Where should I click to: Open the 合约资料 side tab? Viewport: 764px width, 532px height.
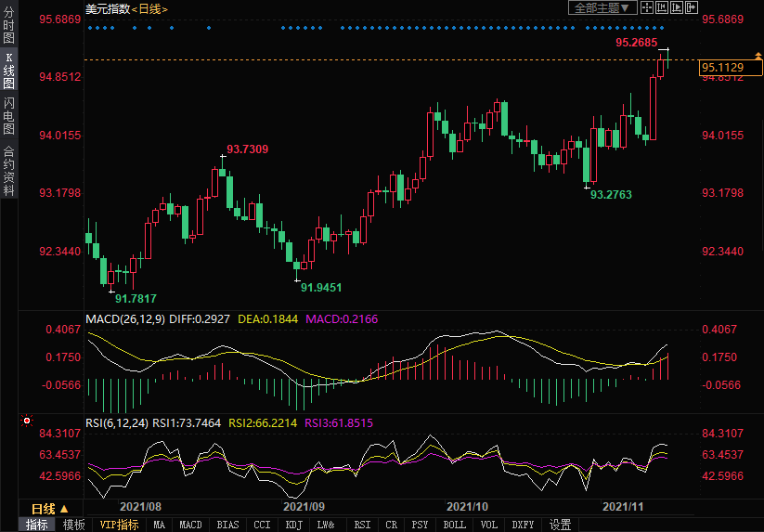tap(8, 171)
